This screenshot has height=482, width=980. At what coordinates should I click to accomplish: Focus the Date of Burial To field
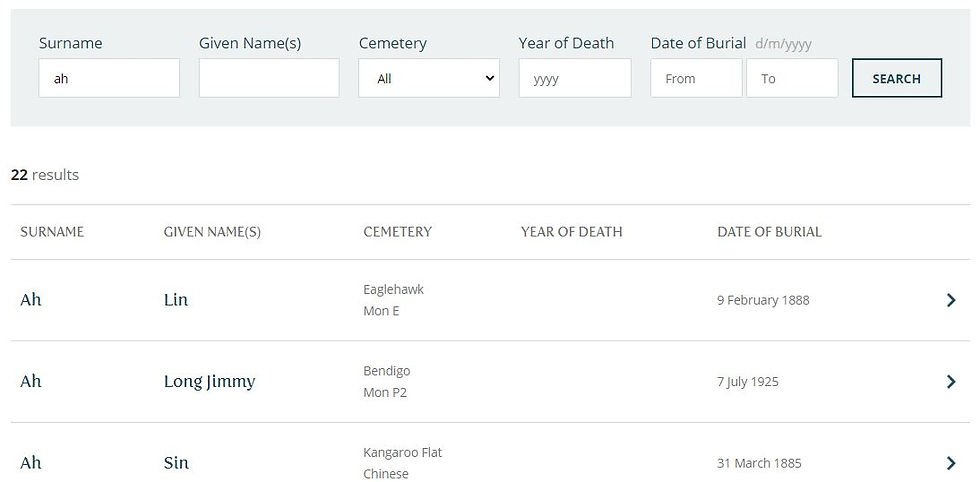[792, 78]
